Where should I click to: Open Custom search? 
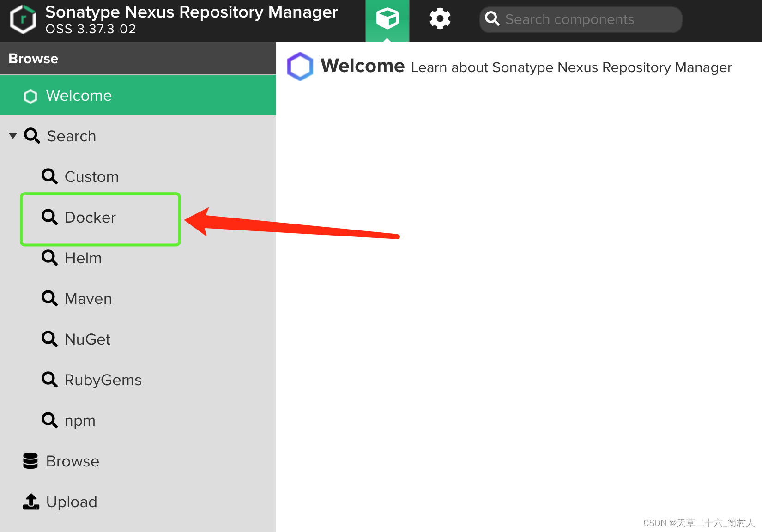[91, 177]
